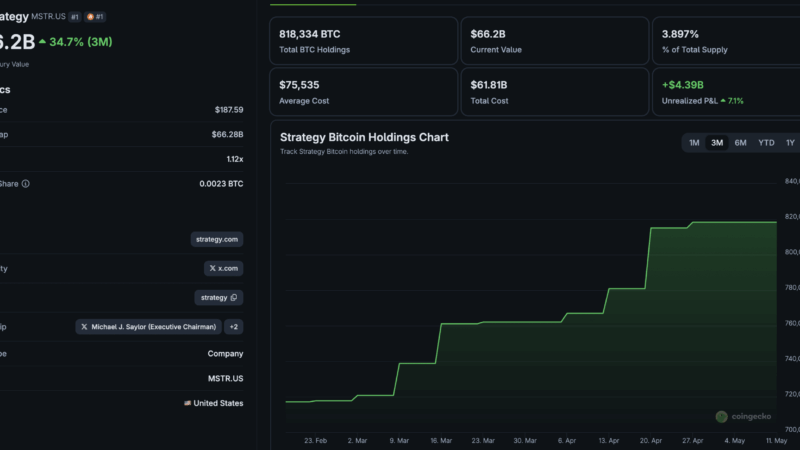Click the strategy copy chip

218,297
